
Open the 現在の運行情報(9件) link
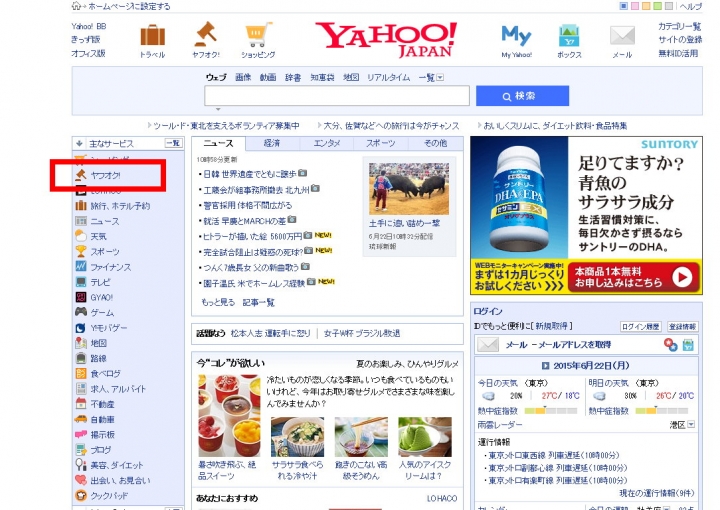657,493
